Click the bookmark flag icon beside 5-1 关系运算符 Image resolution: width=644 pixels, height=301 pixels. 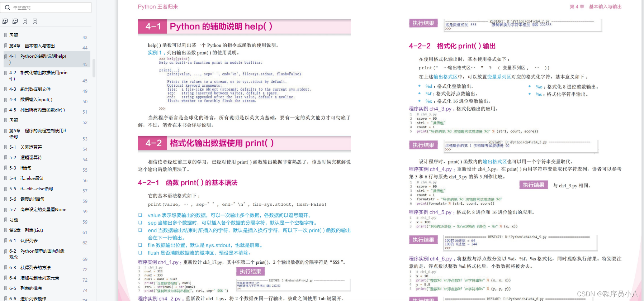6,147
